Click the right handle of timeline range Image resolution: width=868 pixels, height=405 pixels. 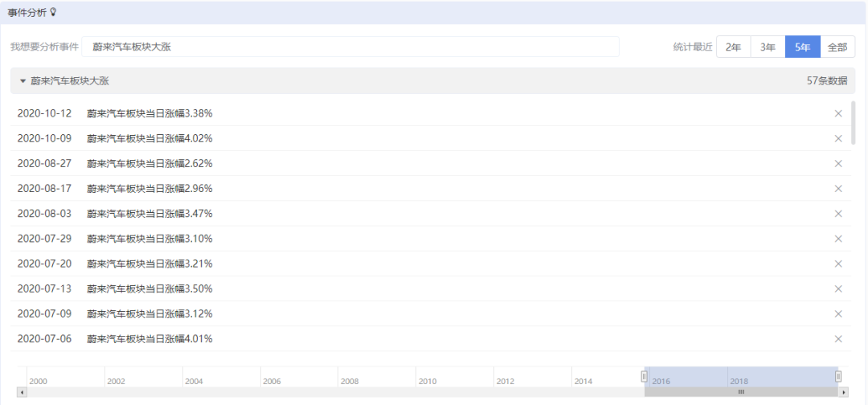tap(838, 376)
